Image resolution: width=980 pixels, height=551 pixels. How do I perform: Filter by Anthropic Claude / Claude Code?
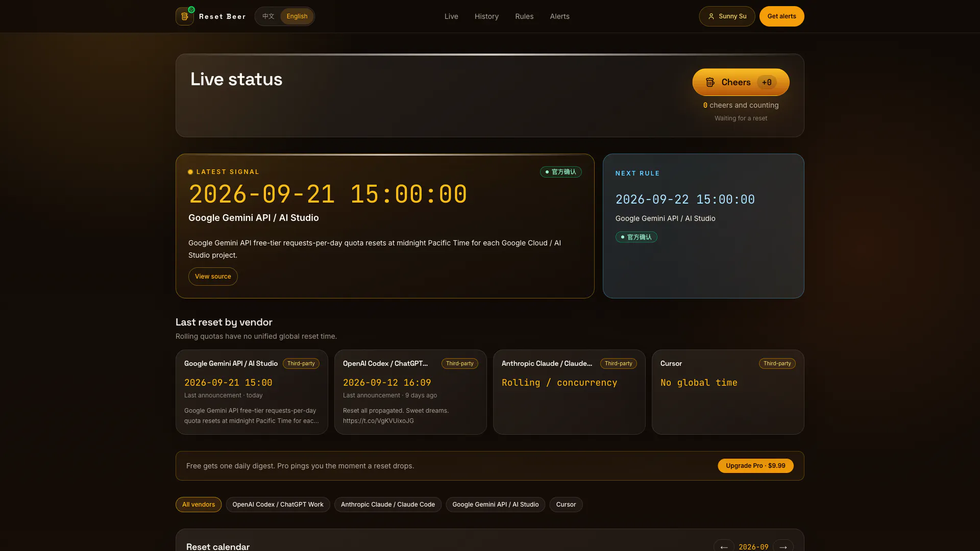[x=388, y=505]
